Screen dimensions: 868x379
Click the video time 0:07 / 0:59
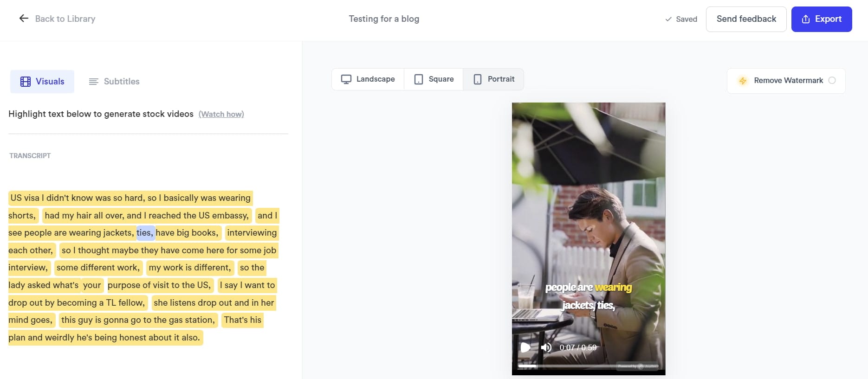pos(578,347)
